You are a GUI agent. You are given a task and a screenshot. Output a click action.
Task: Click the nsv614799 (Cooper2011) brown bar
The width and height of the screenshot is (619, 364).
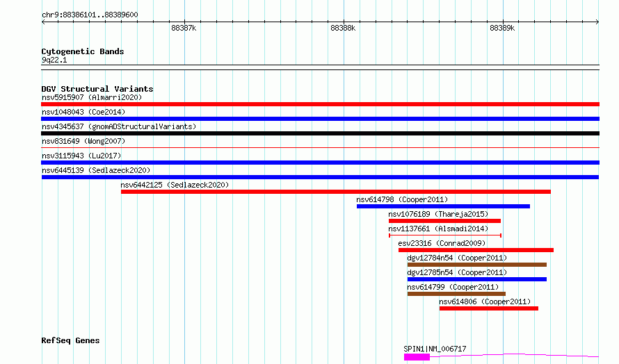pos(456,294)
